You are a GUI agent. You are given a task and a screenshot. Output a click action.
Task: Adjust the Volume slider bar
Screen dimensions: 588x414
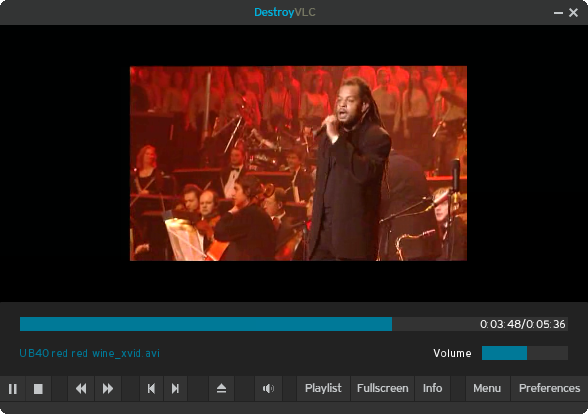[x=525, y=353]
